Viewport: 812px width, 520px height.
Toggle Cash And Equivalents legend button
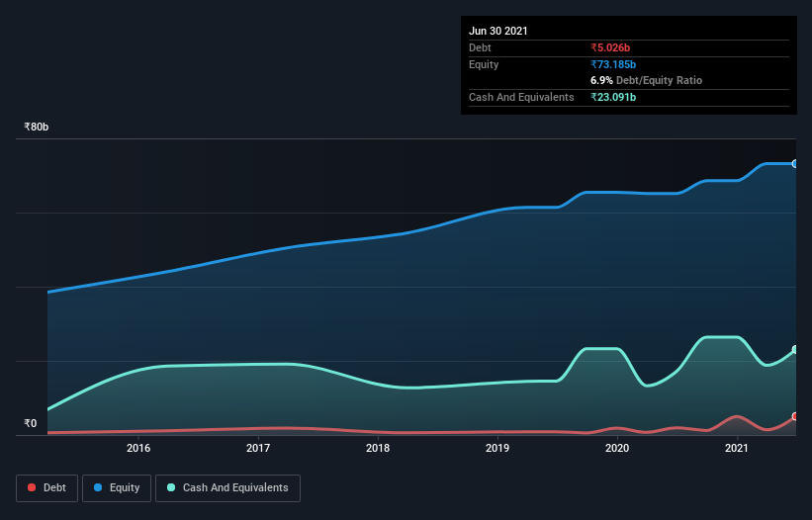tap(227, 488)
